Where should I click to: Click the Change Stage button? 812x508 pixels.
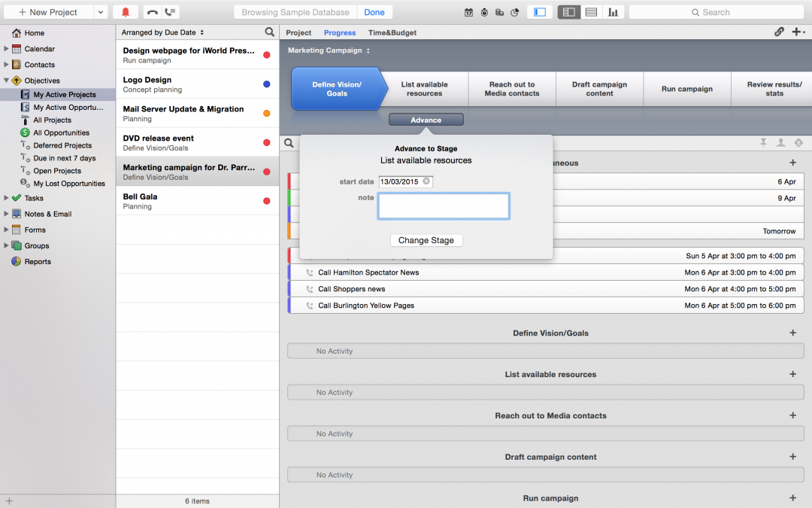426,240
